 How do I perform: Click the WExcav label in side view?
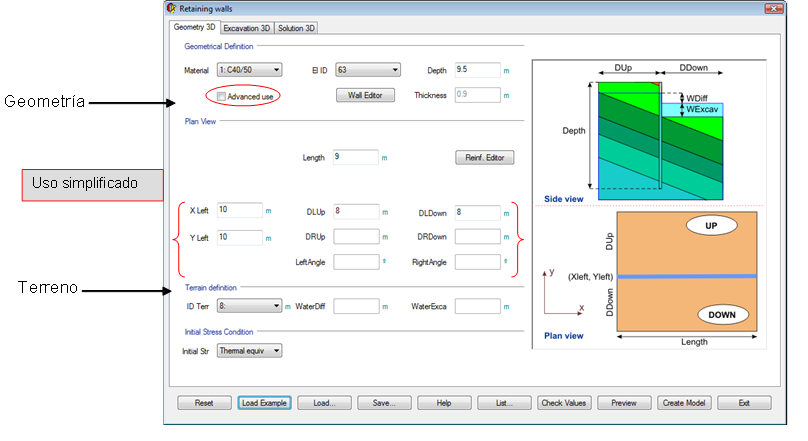702,109
